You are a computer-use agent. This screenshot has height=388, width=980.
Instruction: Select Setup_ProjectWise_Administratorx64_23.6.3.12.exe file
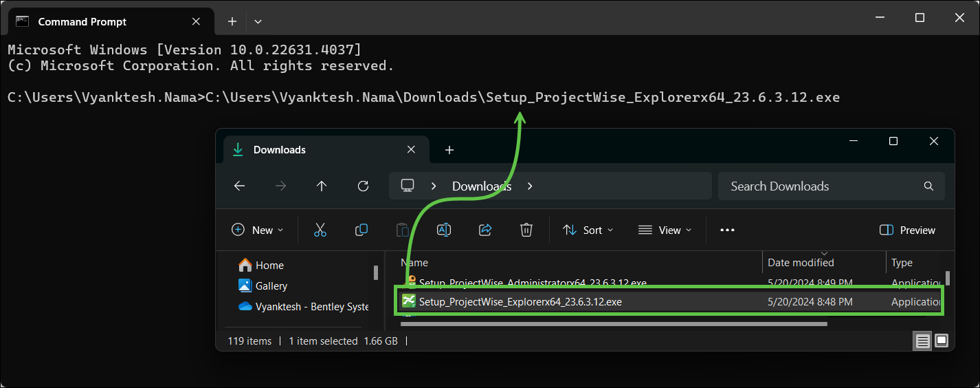click(x=533, y=283)
